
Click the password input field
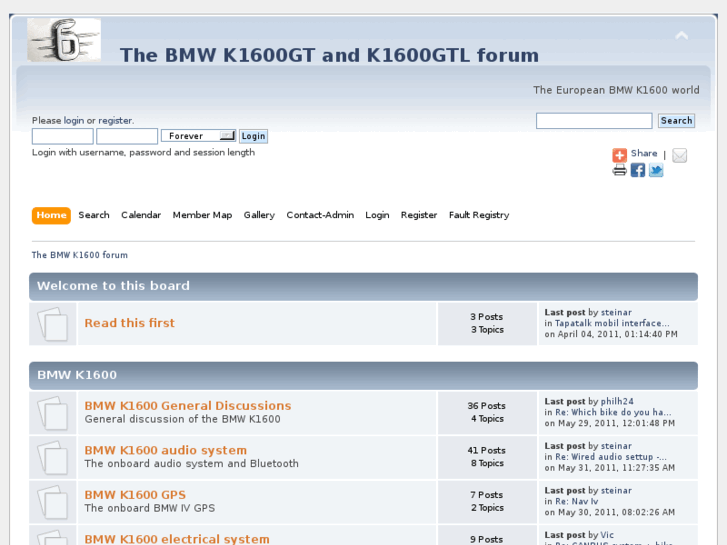(127, 136)
